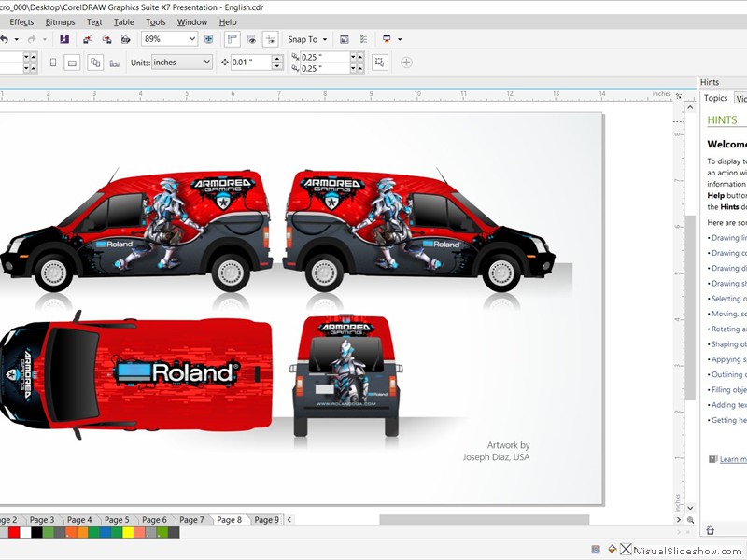Open the Units dropdown set to inches
Viewport: 747px width, 560px height.
(x=181, y=63)
